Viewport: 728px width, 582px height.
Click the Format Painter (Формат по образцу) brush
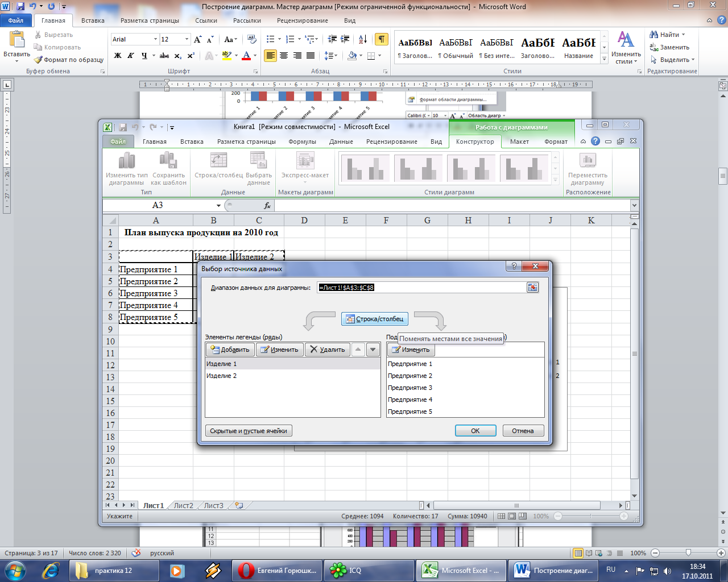click(x=38, y=60)
